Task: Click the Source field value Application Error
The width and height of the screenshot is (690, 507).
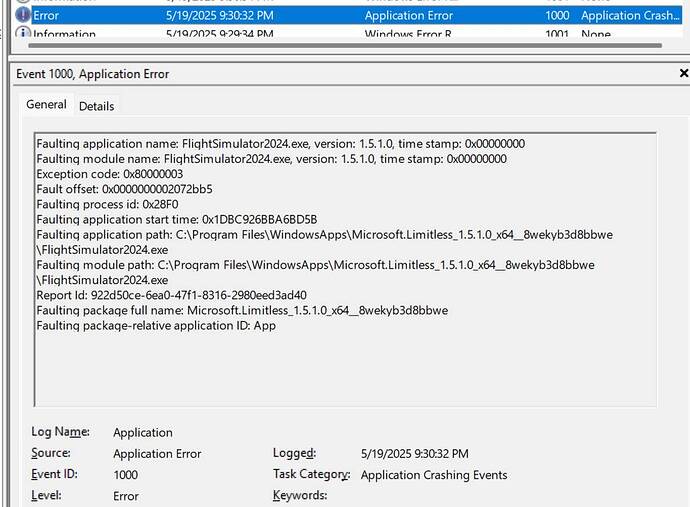Action: tap(157, 454)
